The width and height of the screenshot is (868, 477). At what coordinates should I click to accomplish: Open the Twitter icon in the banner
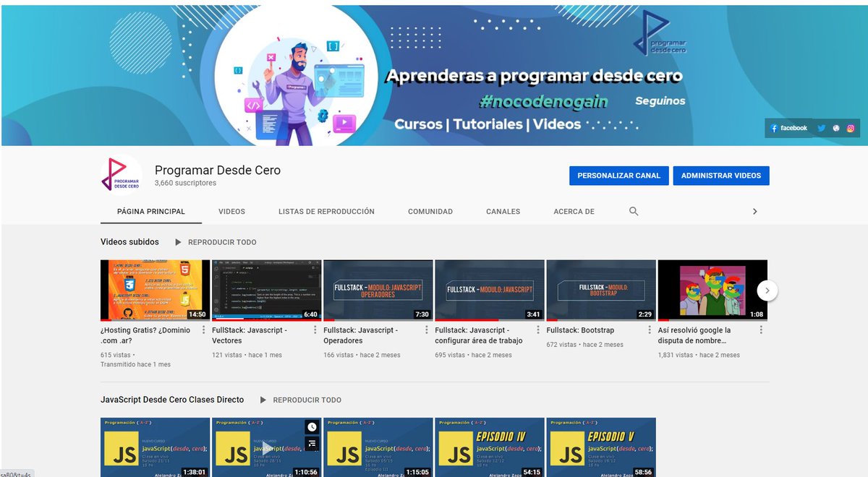pos(822,128)
